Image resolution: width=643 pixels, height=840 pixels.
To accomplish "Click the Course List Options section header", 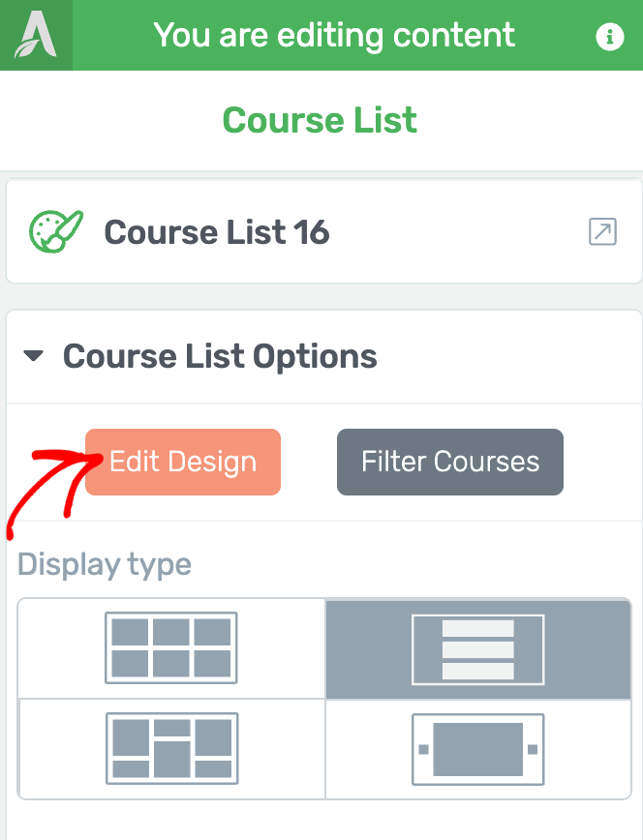I will pyautogui.click(x=324, y=357).
